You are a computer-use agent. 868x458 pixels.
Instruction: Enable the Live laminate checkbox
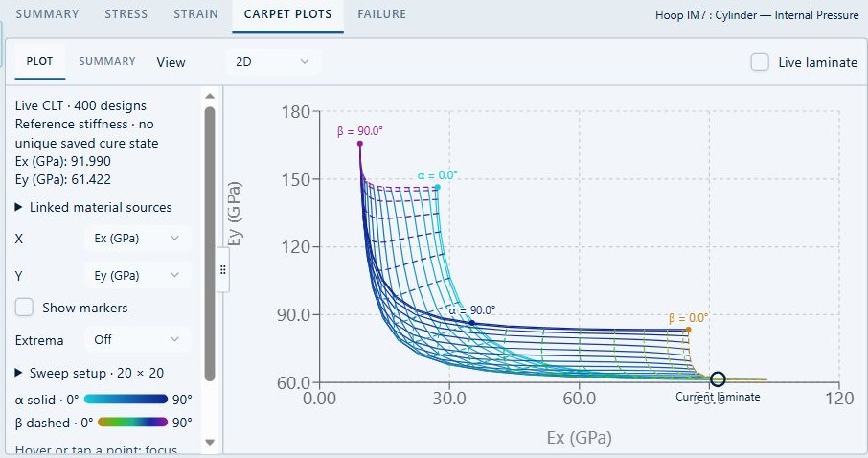(x=760, y=62)
